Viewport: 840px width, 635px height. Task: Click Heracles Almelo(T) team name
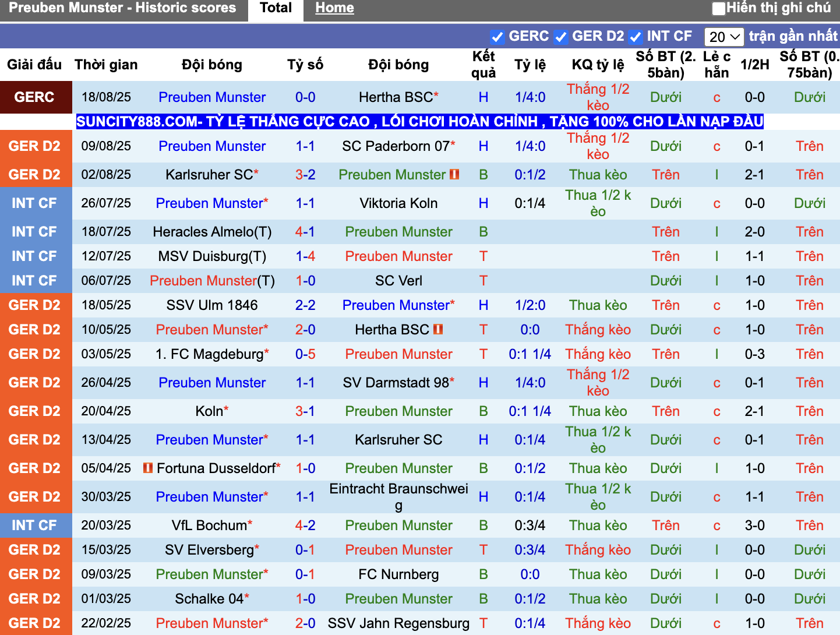pos(212,232)
